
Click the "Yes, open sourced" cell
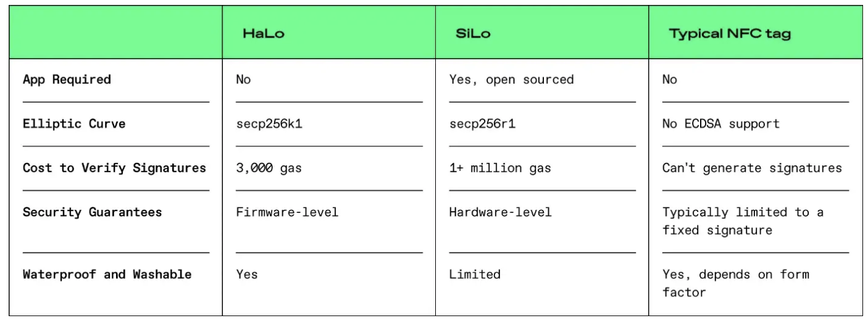coord(511,80)
